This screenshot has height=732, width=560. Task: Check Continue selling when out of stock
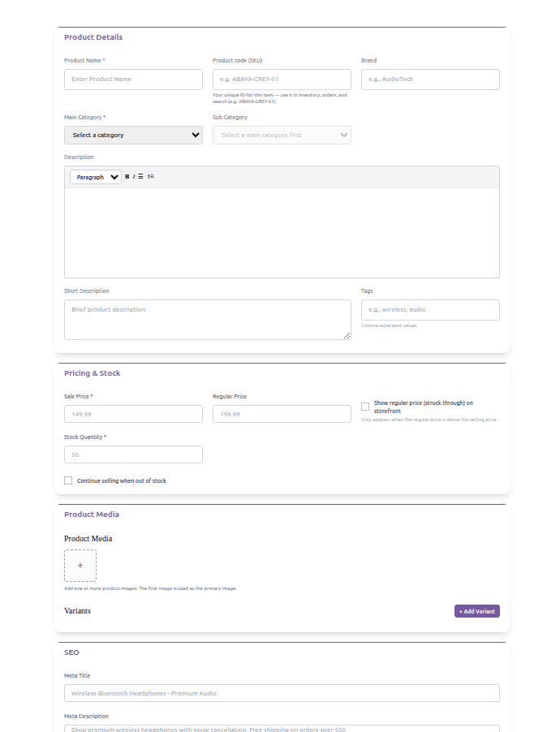point(68,480)
